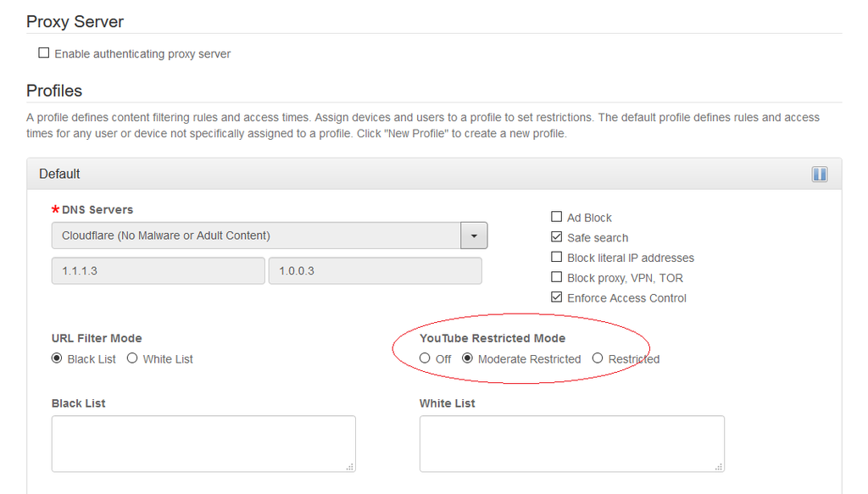Click the primary DNS field 1.1.1.3
868x494 pixels.
(159, 271)
